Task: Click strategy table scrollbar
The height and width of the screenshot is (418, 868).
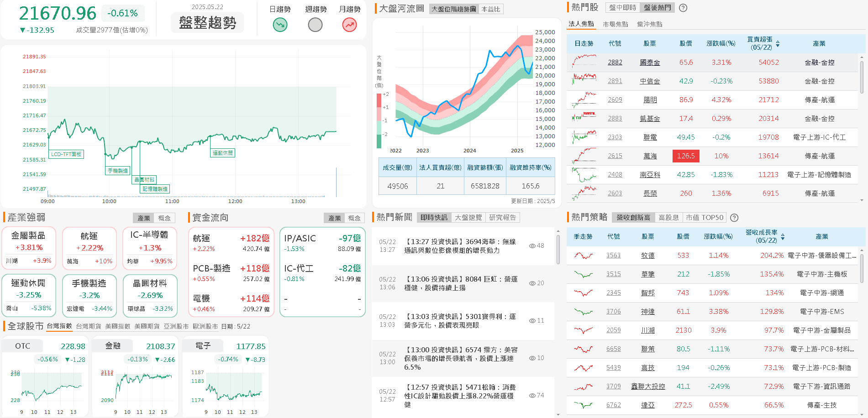Action: click(862, 270)
